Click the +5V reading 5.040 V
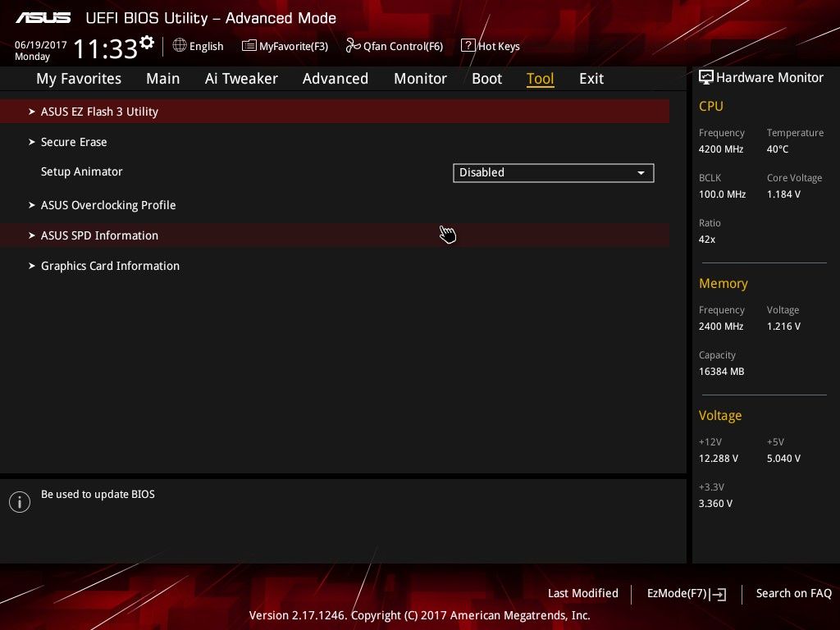 pos(783,459)
